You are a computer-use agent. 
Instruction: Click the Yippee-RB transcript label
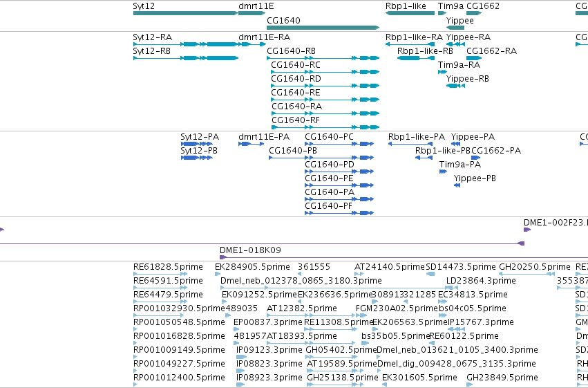pyautogui.click(x=468, y=79)
